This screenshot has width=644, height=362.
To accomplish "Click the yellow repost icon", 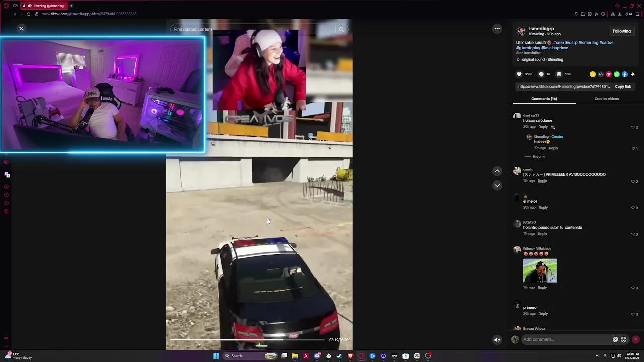I will coord(593,74).
